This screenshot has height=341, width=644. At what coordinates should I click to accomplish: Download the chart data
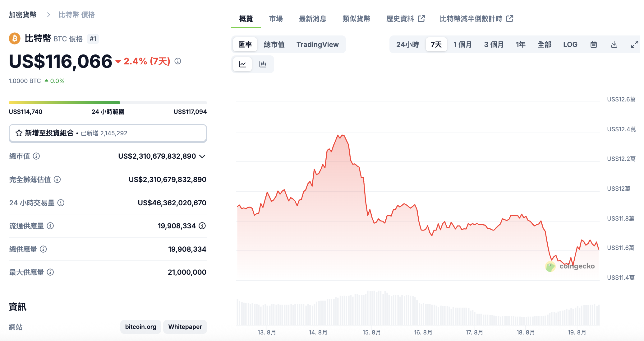click(614, 44)
